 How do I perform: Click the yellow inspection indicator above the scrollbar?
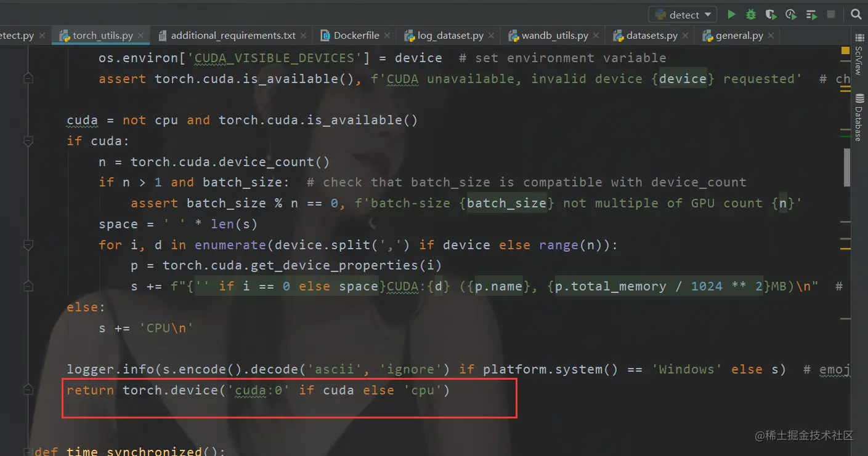pyautogui.click(x=845, y=51)
